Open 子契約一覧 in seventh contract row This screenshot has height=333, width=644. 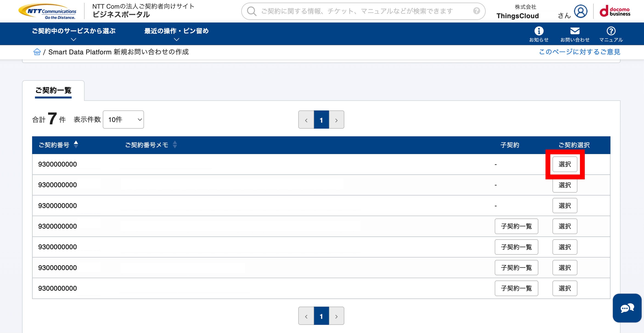pyautogui.click(x=516, y=288)
